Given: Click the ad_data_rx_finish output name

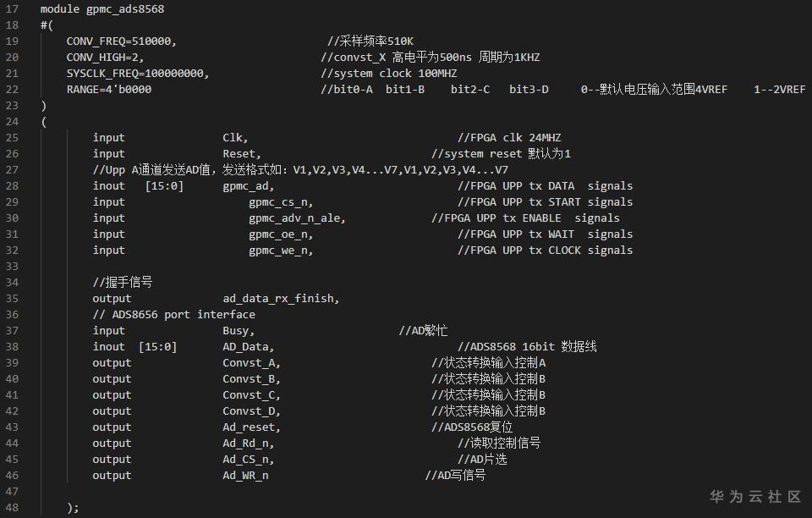Looking at the screenshot, I should click(281, 299).
